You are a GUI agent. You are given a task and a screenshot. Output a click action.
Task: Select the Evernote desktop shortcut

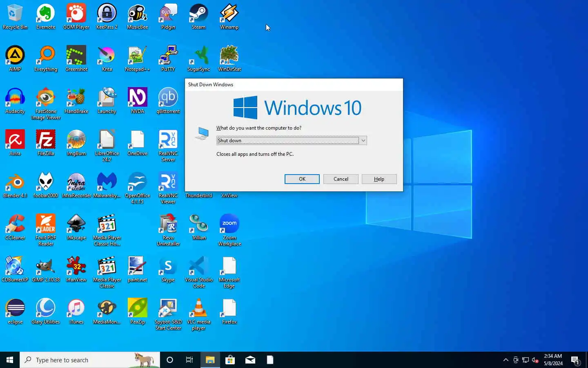coord(46,17)
